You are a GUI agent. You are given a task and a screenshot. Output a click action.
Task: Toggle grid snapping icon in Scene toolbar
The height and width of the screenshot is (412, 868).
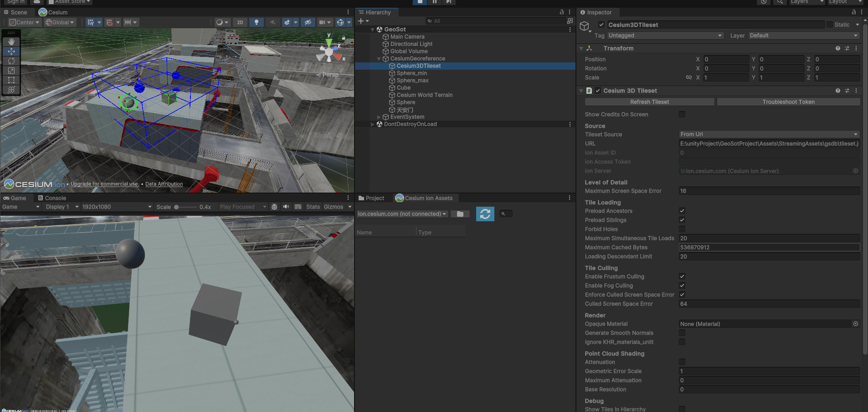(x=109, y=22)
